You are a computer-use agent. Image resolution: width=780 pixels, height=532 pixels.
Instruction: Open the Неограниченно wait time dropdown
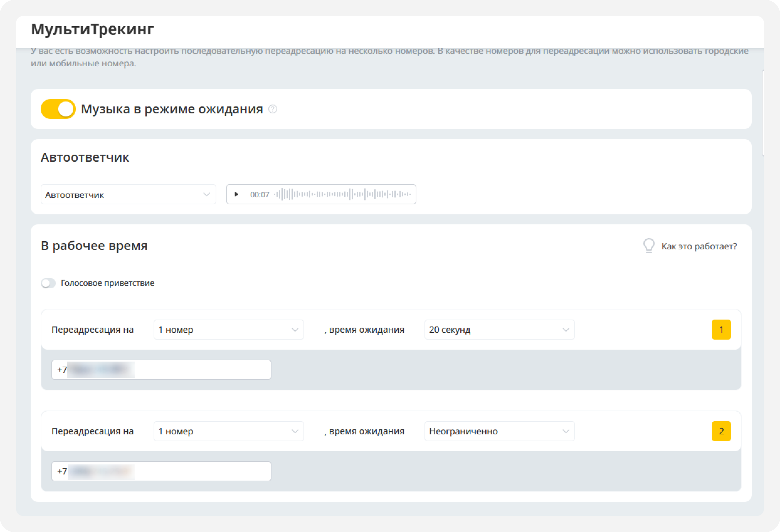click(x=499, y=431)
